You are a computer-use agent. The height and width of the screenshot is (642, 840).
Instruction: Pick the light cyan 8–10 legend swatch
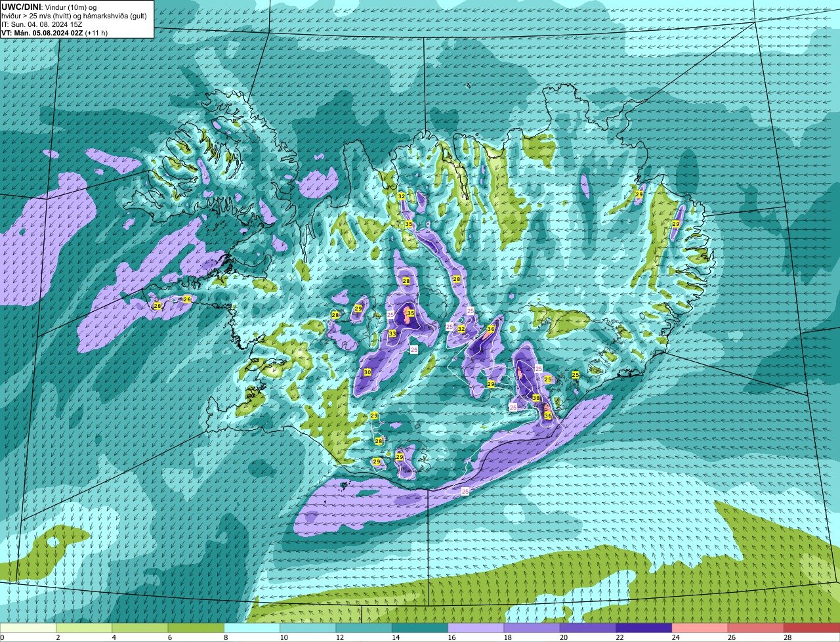(x=252, y=628)
